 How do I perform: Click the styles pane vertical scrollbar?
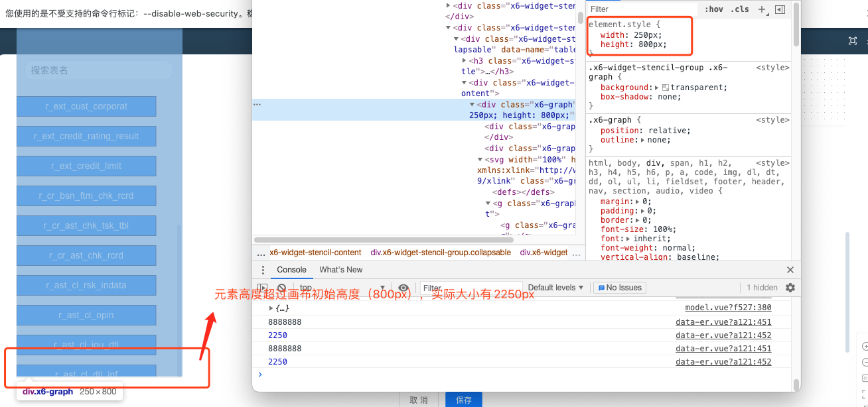[796, 23]
